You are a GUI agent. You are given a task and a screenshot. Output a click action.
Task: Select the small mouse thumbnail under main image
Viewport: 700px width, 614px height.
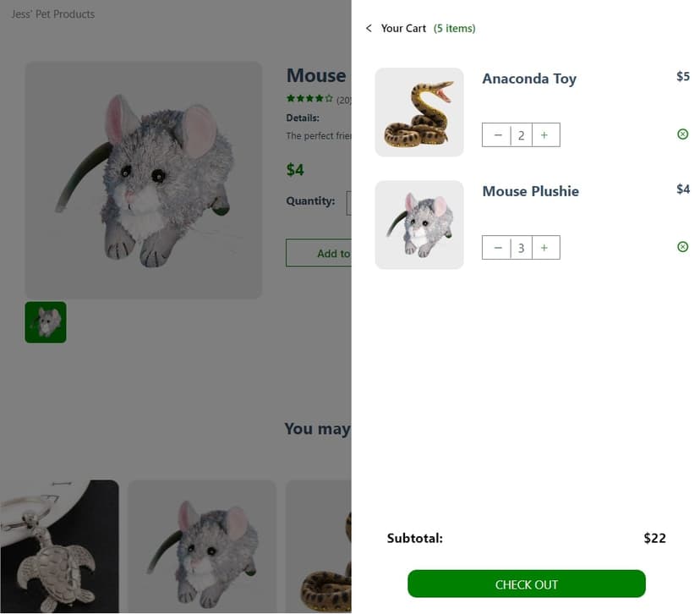click(x=46, y=322)
